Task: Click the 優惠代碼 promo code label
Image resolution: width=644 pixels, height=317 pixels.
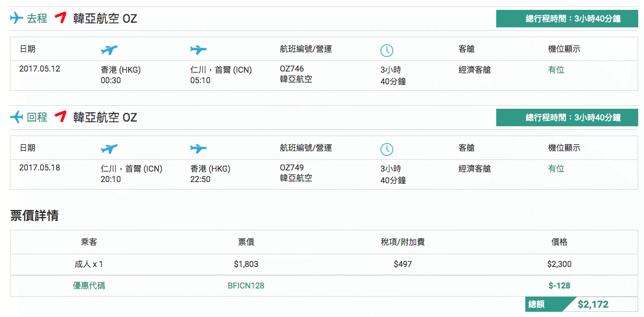Action: tap(88, 286)
